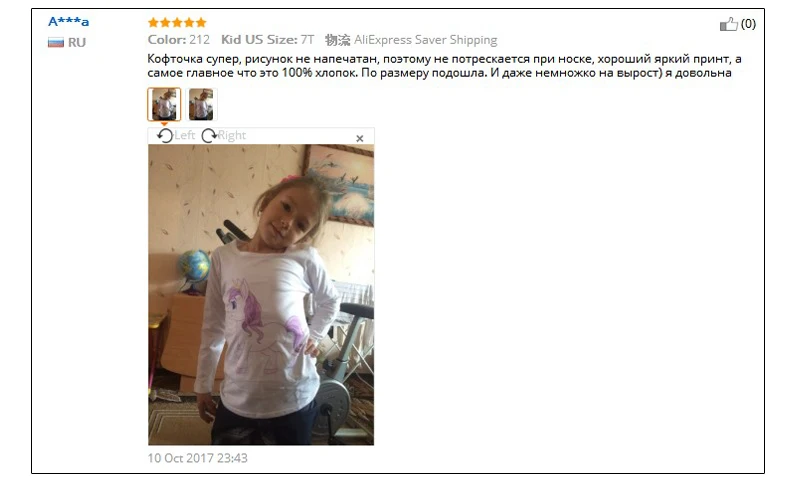Screen dimensions: 800x484
Task: Click the 'AliExpress Saver Shipping' text
Action: pyautogui.click(x=426, y=40)
